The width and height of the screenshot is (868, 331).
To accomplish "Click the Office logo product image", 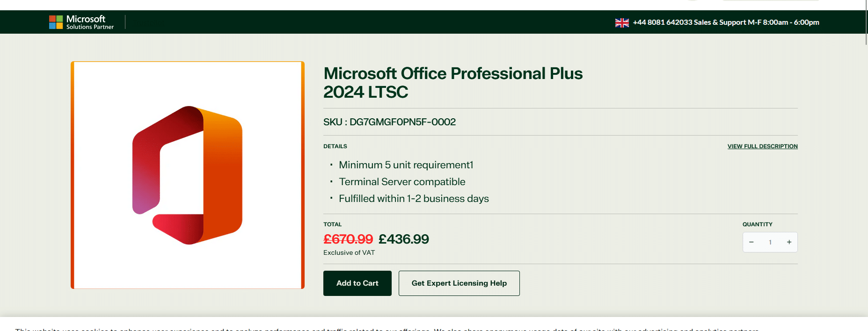I will click(188, 175).
